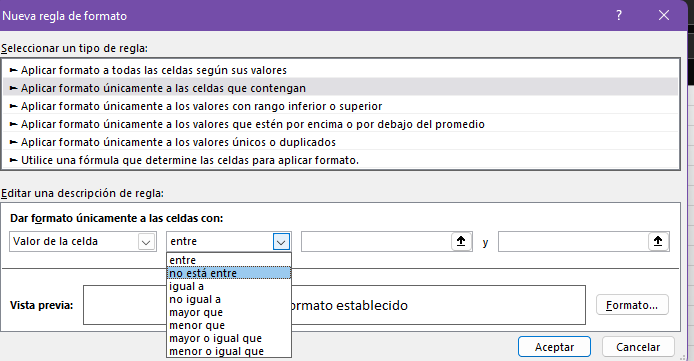Click the help question mark icon

619,15
